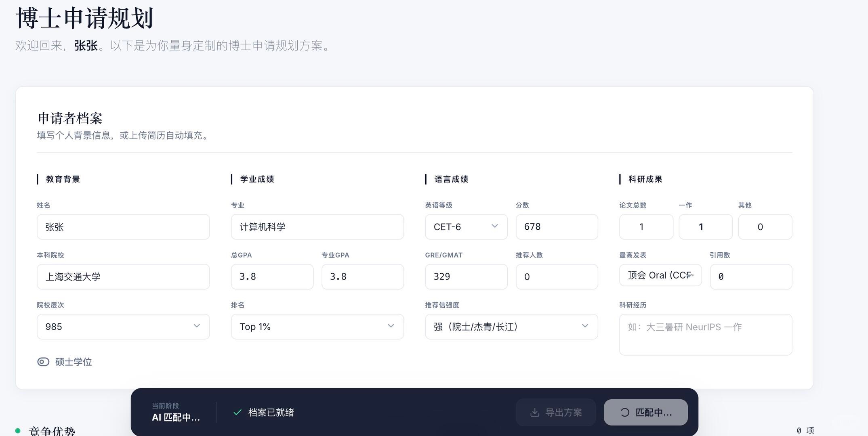Viewport: 868px width, 436px height.
Task: Open the 院校层次 985 dropdown
Action: pyautogui.click(x=123, y=327)
